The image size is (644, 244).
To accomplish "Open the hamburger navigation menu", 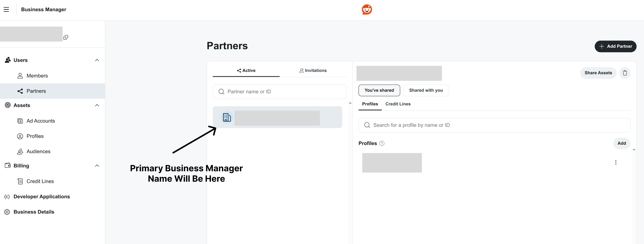I will [6, 9].
